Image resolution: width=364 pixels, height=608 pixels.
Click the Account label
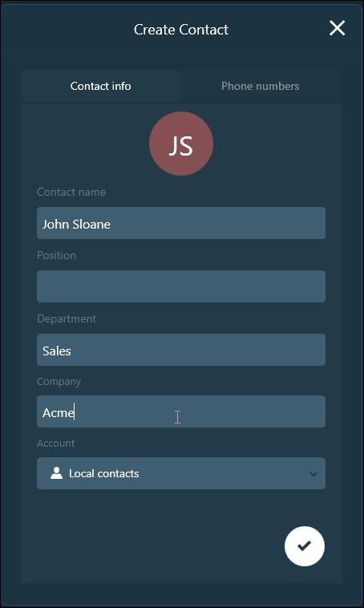[56, 444]
